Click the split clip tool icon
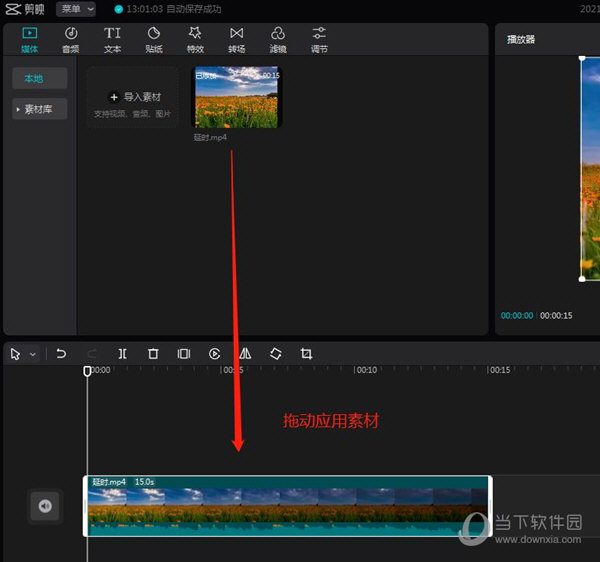Viewport: 600px width, 562px height. click(122, 353)
